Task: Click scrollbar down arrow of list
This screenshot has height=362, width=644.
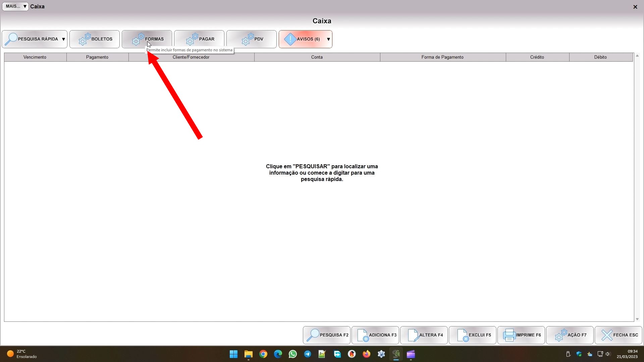Action: click(637, 319)
